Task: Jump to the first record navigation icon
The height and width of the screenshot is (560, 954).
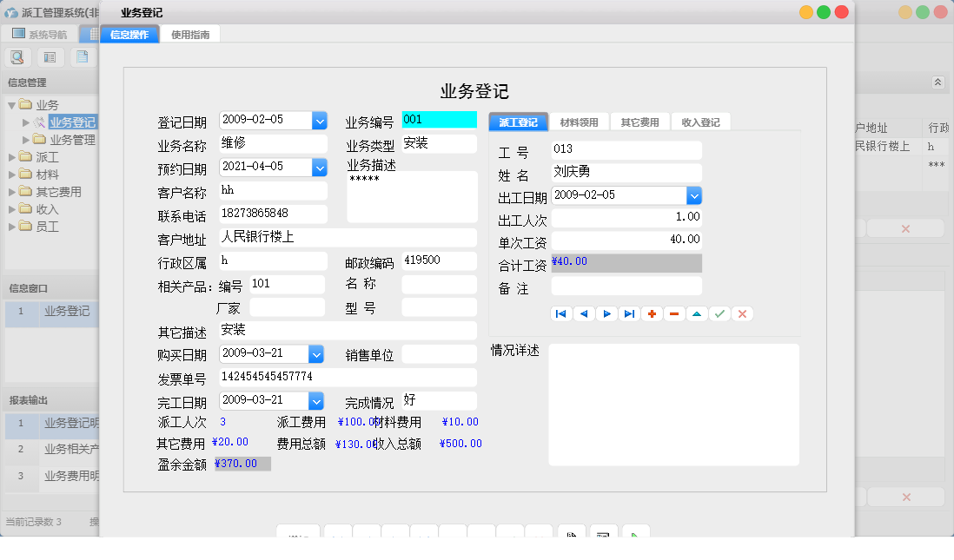Action: pos(561,313)
